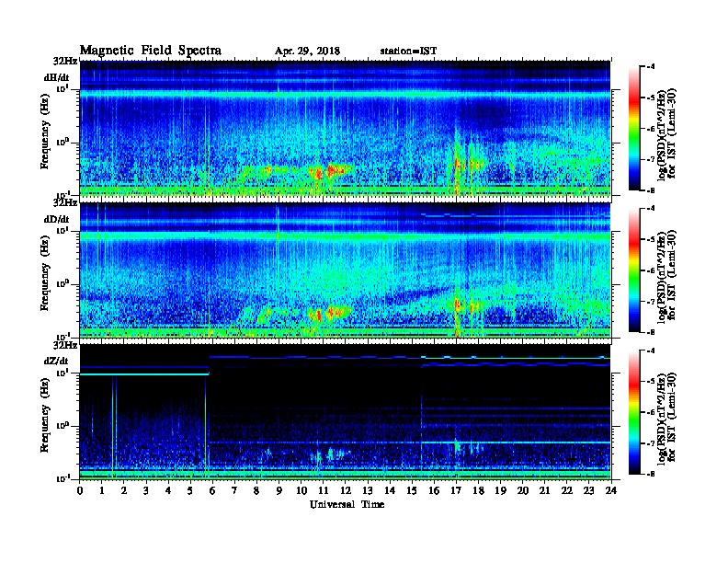
Task: Click the dZ/dt colorbar's "log(PSD)(nT^2/Hz)" label
Action: (663, 418)
